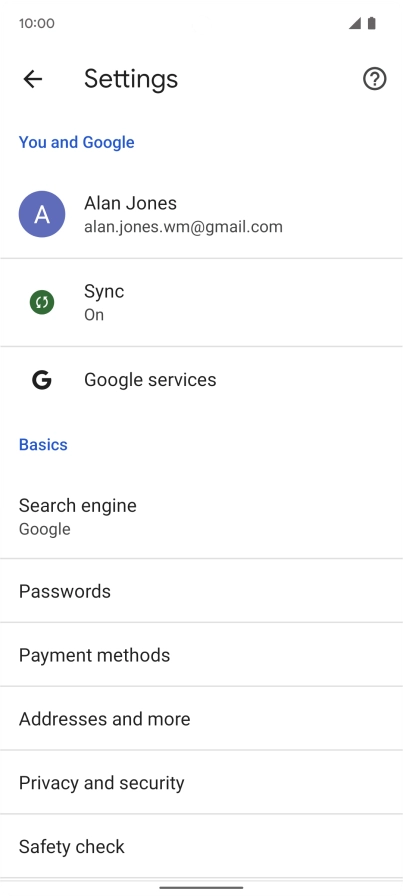Open Passwords settings
Image resolution: width=403 pixels, height=896 pixels.
coord(201,591)
